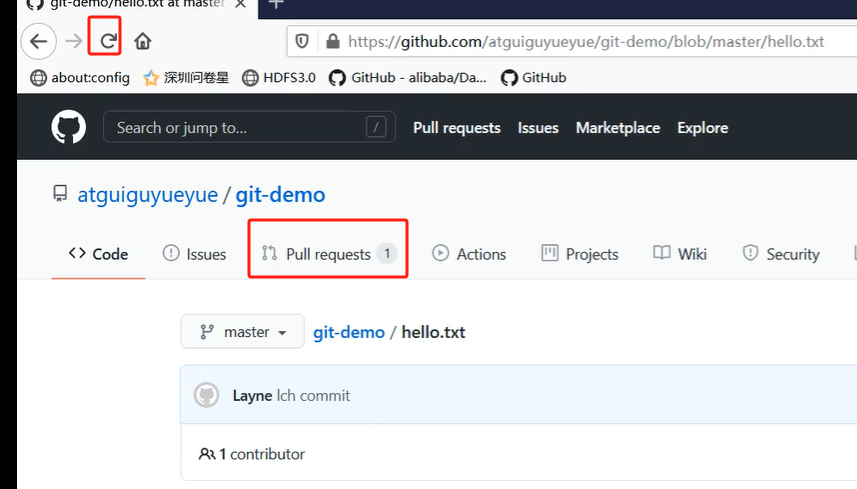Show site security lock info
This screenshot has width=857, height=489.
pyautogui.click(x=333, y=42)
